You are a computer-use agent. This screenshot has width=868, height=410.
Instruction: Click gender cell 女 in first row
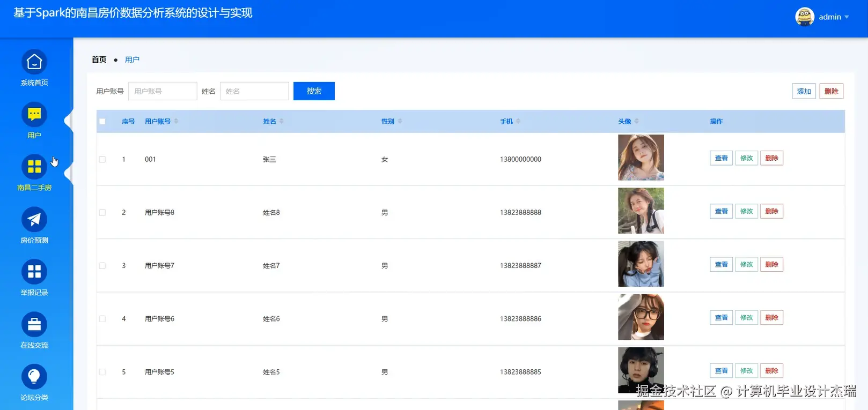coord(385,159)
